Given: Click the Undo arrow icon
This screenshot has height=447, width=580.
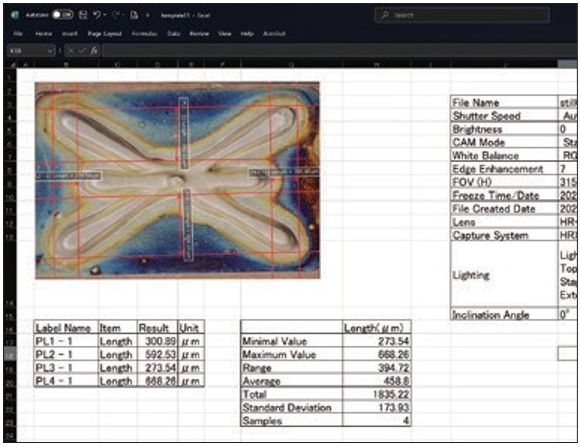Looking at the screenshot, I should click(97, 15).
